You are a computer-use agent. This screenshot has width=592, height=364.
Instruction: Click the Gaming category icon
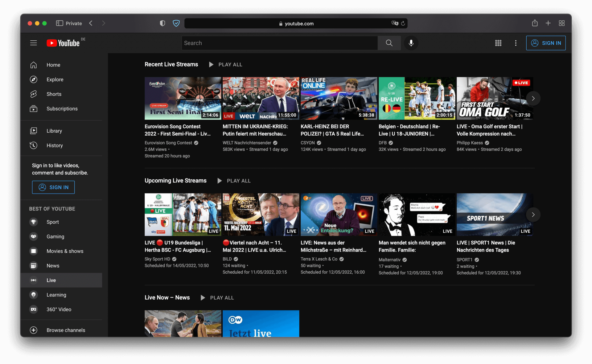pyautogui.click(x=34, y=236)
